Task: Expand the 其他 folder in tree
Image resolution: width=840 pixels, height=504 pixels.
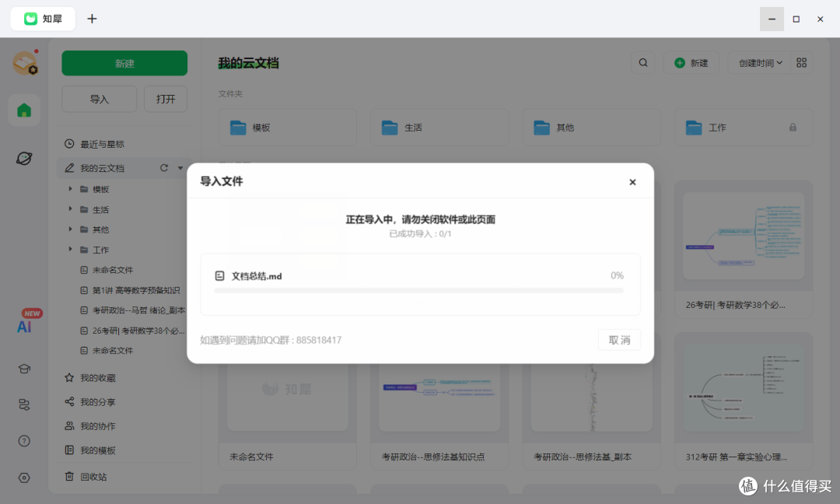Action: [x=70, y=229]
